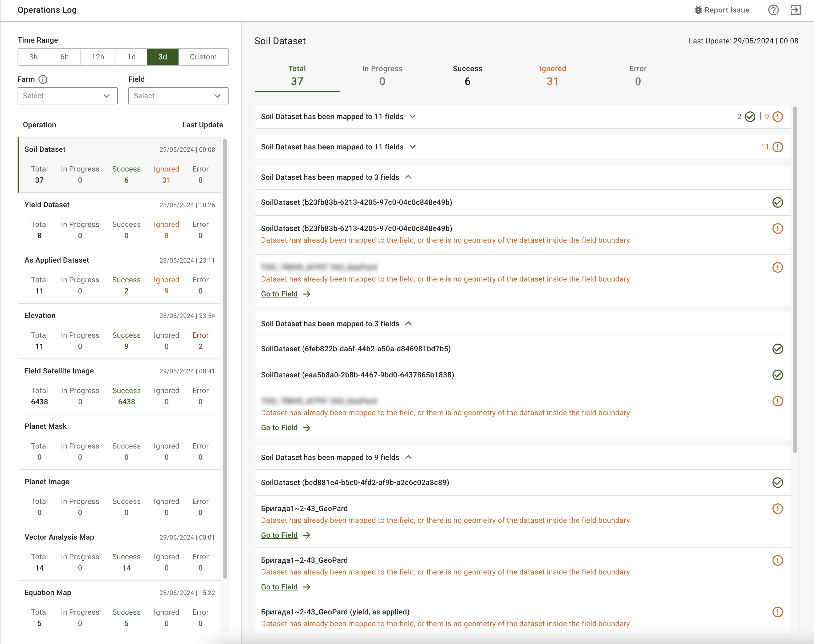Click the operations list scrollbar
The width and height of the screenshot is (814, 644).
click(225, 358)
